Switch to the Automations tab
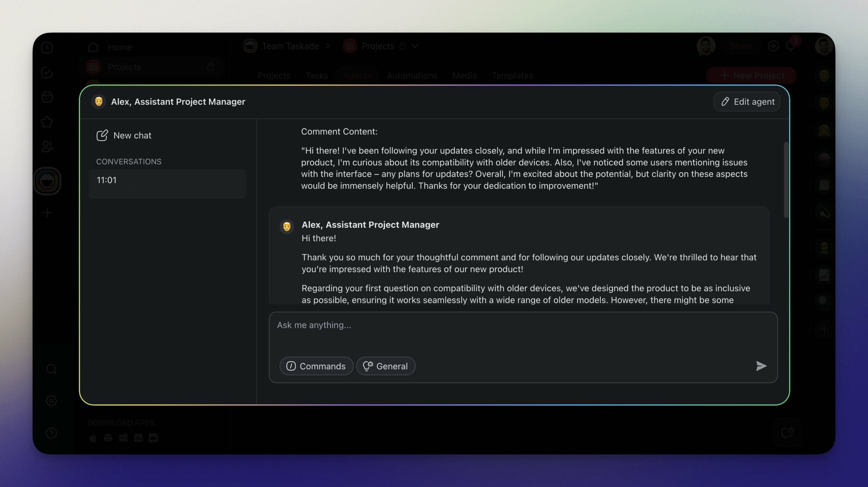This screenshot has height=487, width=868. pos(412,75)
